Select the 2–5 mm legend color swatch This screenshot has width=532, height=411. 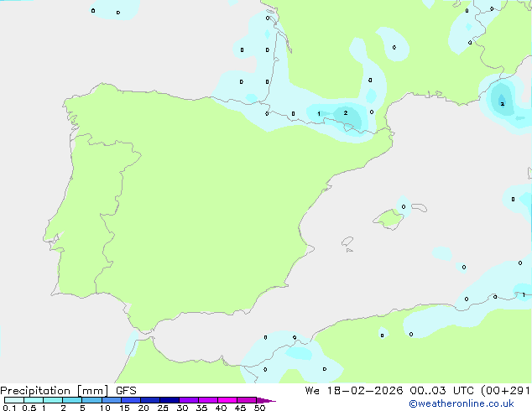[x=72, y=400]
